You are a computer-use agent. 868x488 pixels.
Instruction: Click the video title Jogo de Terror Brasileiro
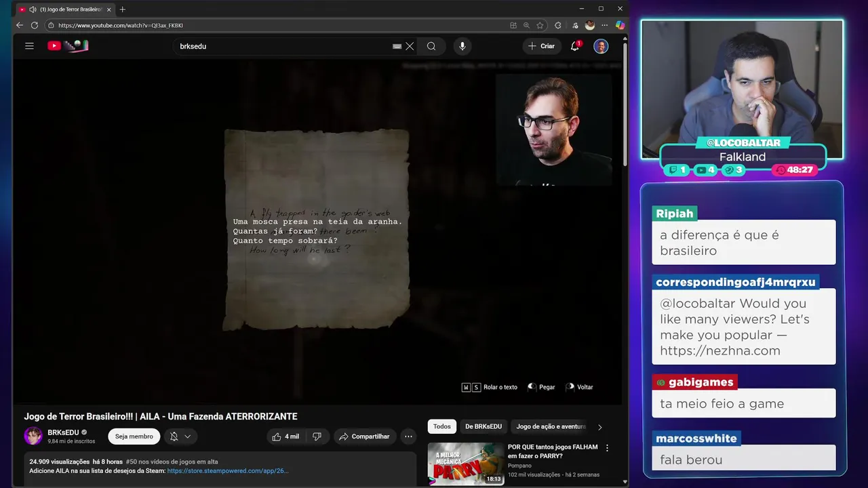[x=161, y=416]
